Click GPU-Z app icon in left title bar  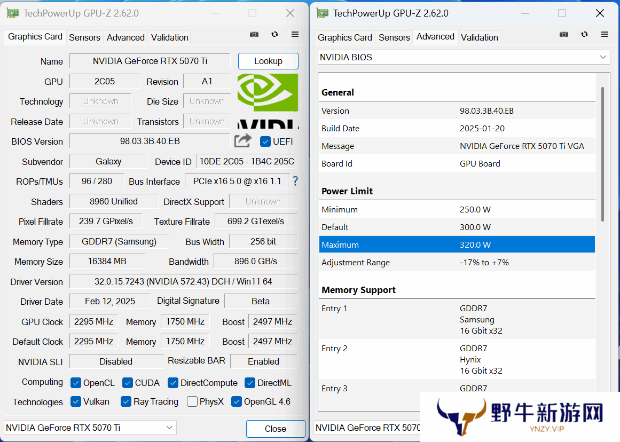click(x=12, y=13)
